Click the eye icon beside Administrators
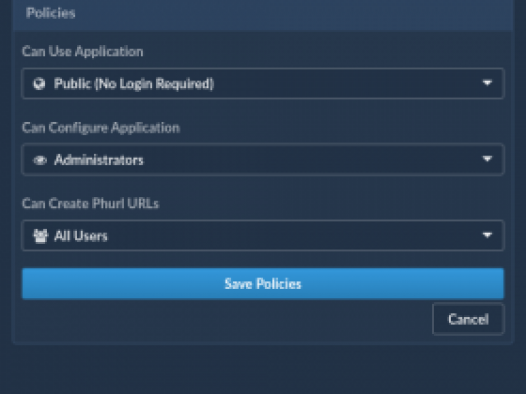526x394 pixels. point(40,160)
